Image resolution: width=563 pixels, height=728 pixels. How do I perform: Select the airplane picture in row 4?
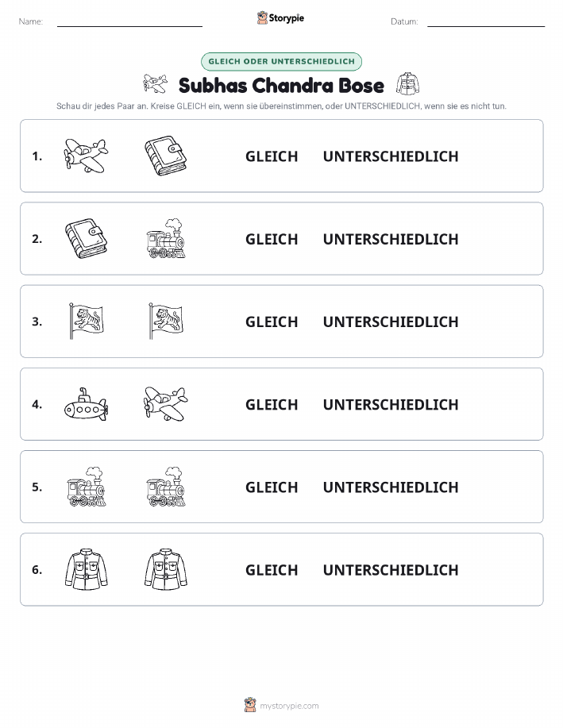[166, 404]
